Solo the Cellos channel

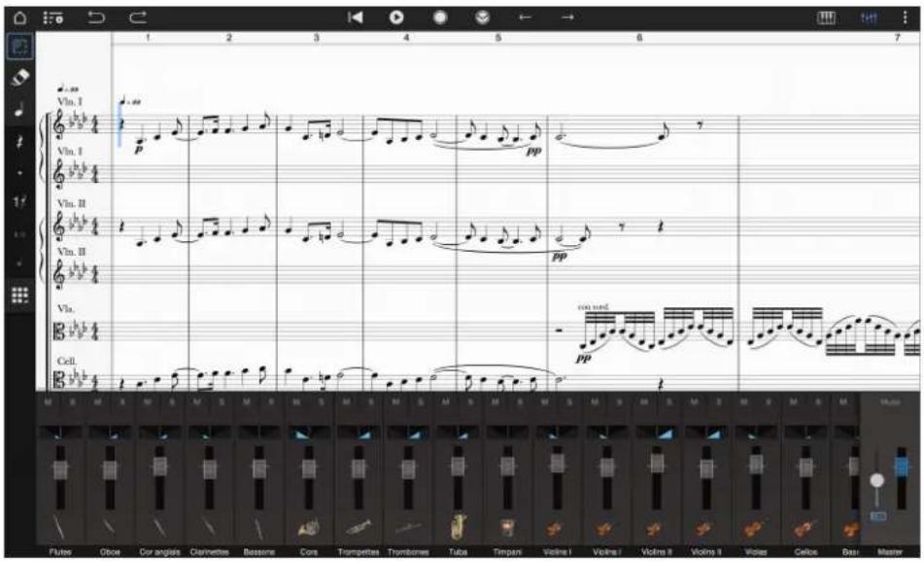click(x=818, y=402)
